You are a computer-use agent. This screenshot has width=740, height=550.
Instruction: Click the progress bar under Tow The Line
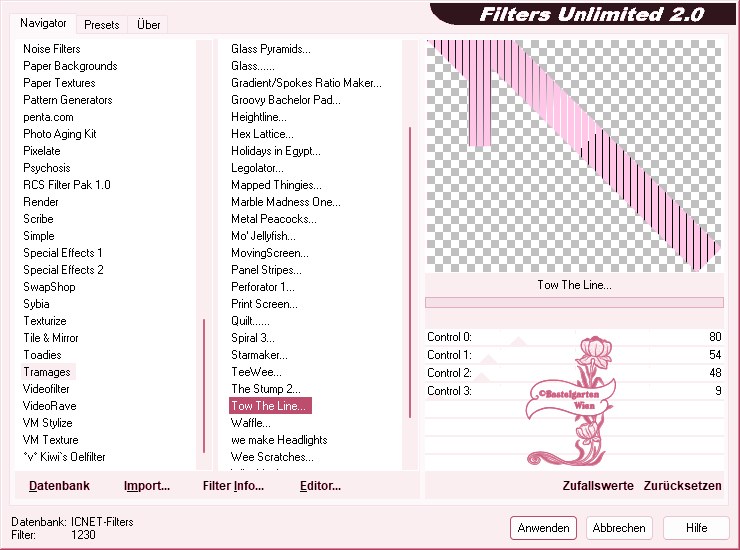(x=574, y=303)
